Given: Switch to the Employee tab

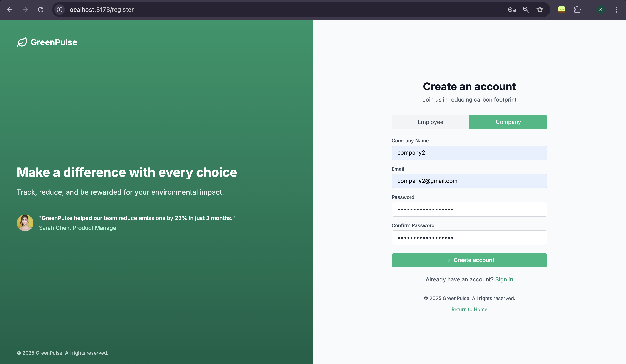Looking at the screenshot, I should [x=430, y=122].
